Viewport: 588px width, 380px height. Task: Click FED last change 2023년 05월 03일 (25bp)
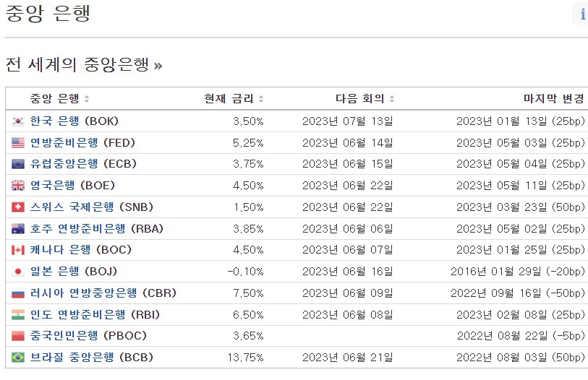pyautogui.click(x=521, y=143)
